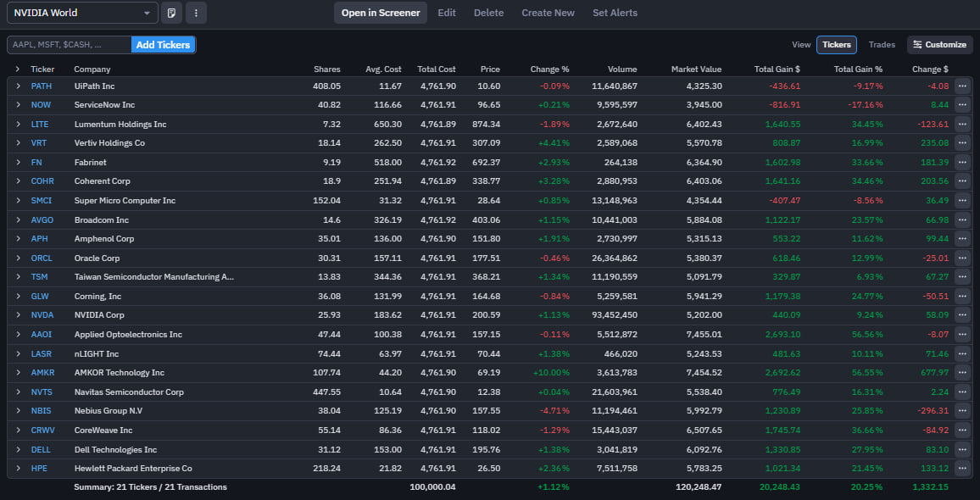Click the Add Tickers button
This screenshot has height=500, width=980.
coord(163,45)
